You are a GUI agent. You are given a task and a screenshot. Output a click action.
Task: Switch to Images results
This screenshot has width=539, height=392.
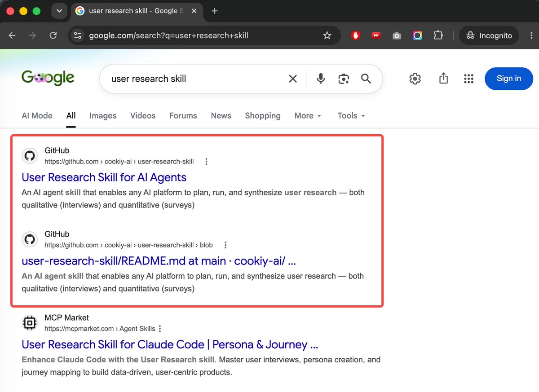point(103,115)
